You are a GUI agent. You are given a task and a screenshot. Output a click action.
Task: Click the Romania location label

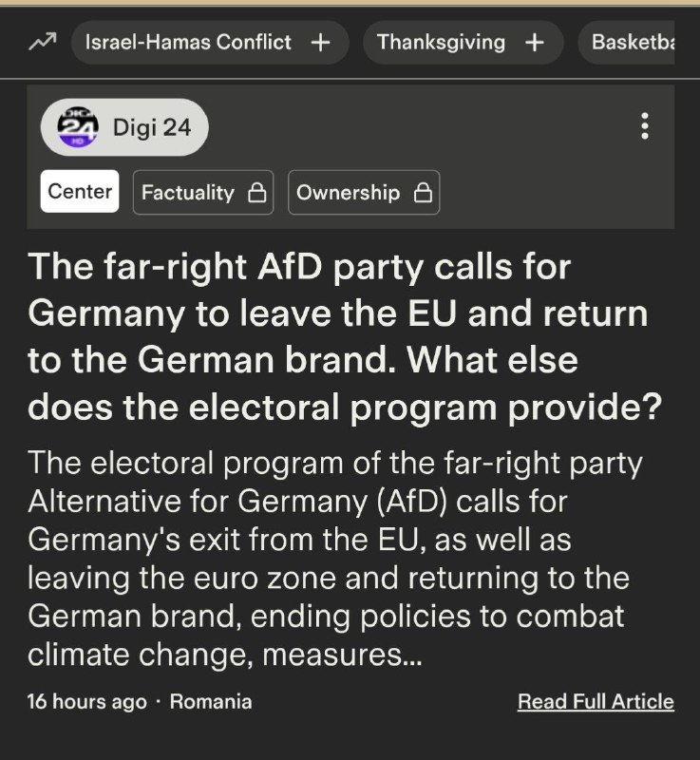click(x=211, y=701)
